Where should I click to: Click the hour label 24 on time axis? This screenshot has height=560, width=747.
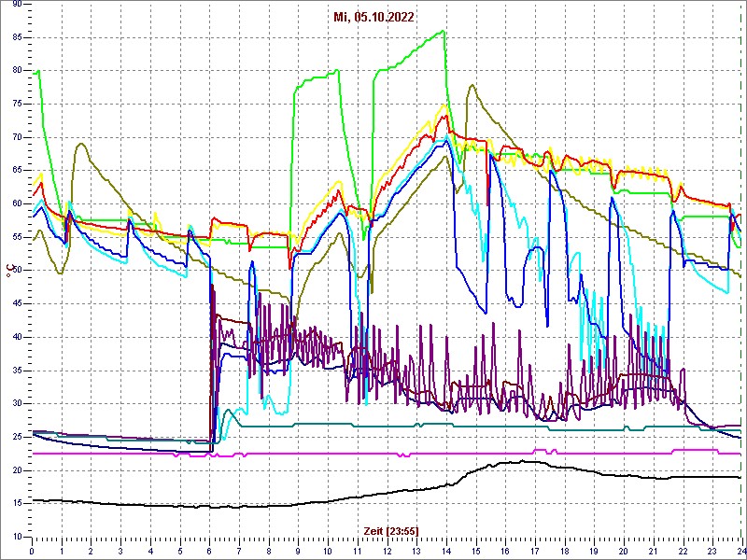(740, 550)
